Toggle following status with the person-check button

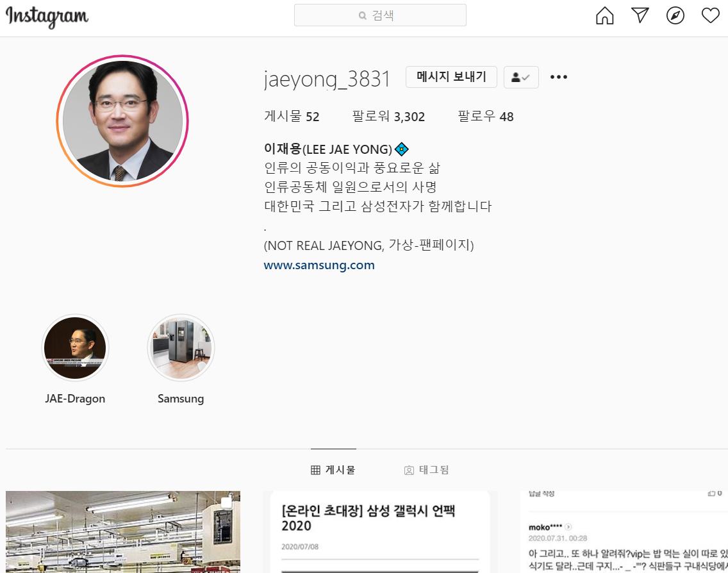click(521, 77)
